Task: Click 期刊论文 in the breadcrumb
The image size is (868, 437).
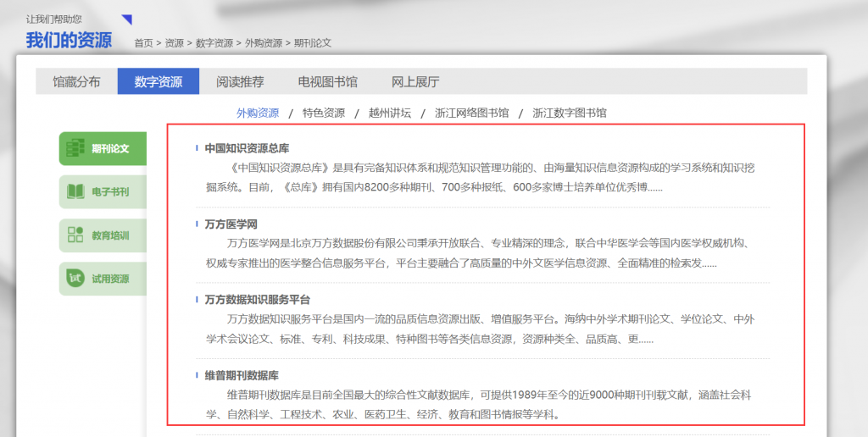Action: (x=312, y=43)
